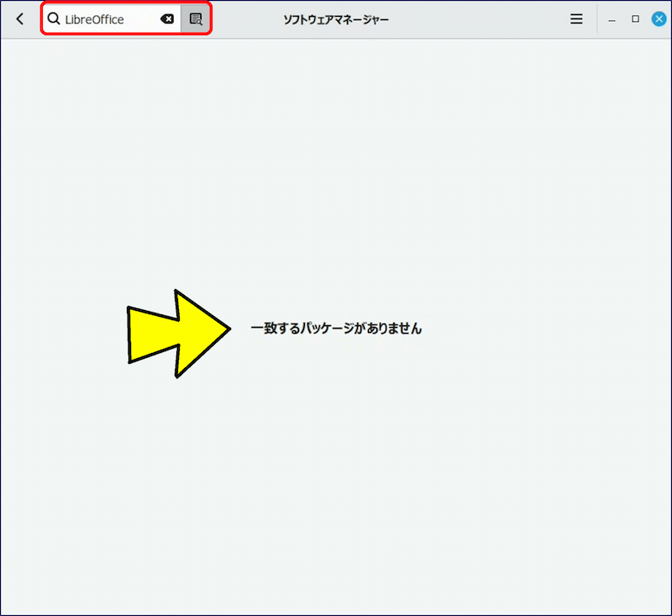672x616 pixels.
Task: Click the document-with-magnifier search icon
Action: click(195, 18)
